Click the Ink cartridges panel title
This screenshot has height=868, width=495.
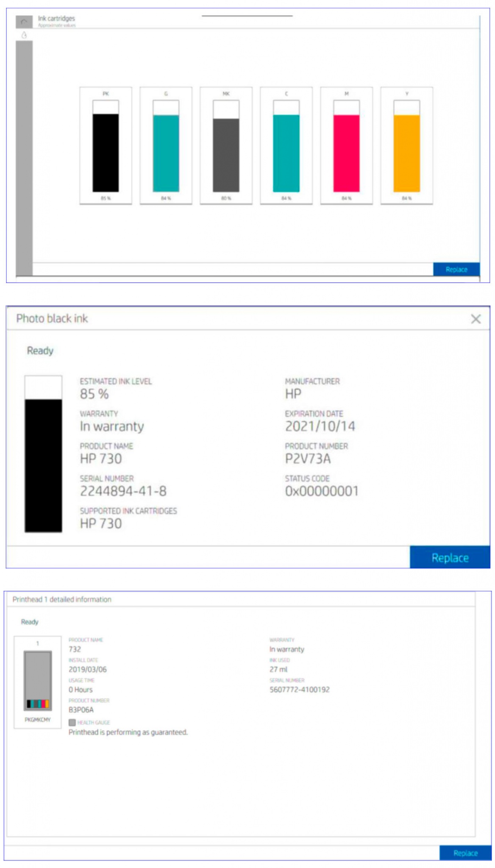point(56,19)
